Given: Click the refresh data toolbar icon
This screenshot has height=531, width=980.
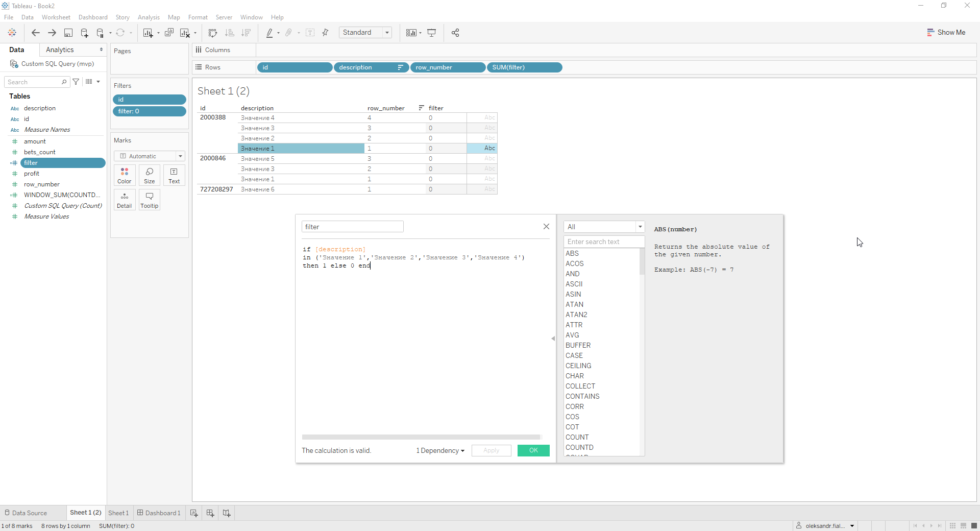Looking at the screenshot, I should [120, 33].
